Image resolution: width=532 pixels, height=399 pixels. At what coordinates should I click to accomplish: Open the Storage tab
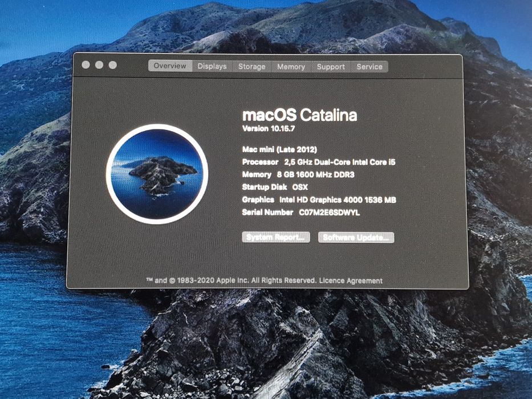[252, 67]
